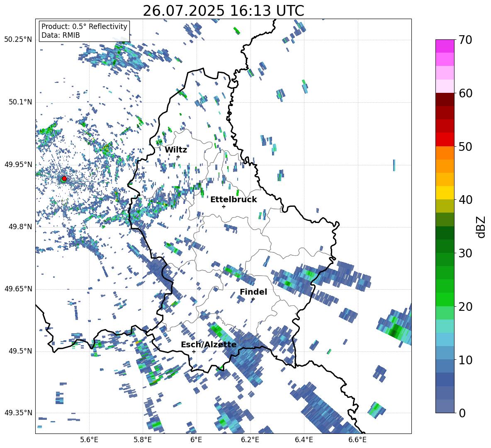Click the 0 colorbar tick label
The image size is (491, 448).
coord(462,413)
